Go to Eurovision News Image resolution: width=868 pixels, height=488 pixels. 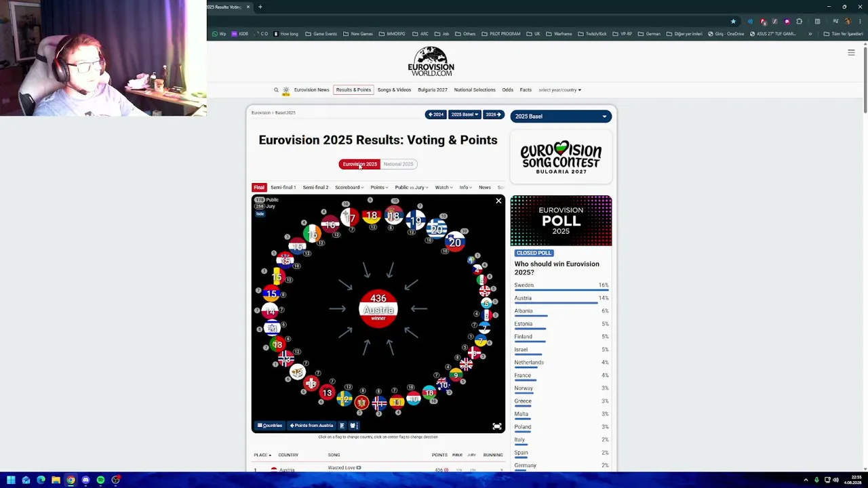point(311,90)
